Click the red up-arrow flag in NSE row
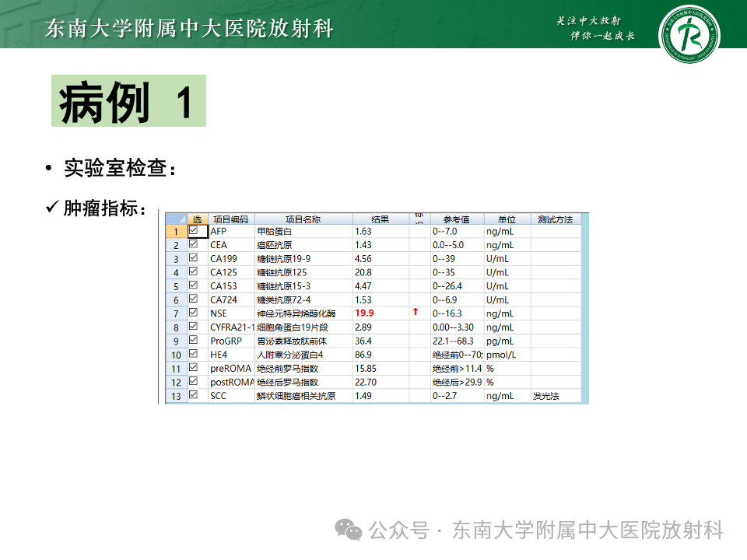747x560 pixels. 416,312
